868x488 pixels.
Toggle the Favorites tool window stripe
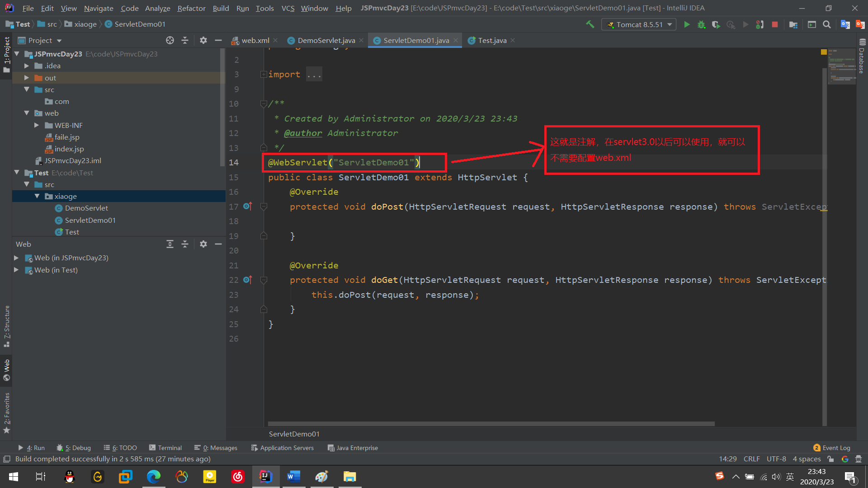[6, 412]
